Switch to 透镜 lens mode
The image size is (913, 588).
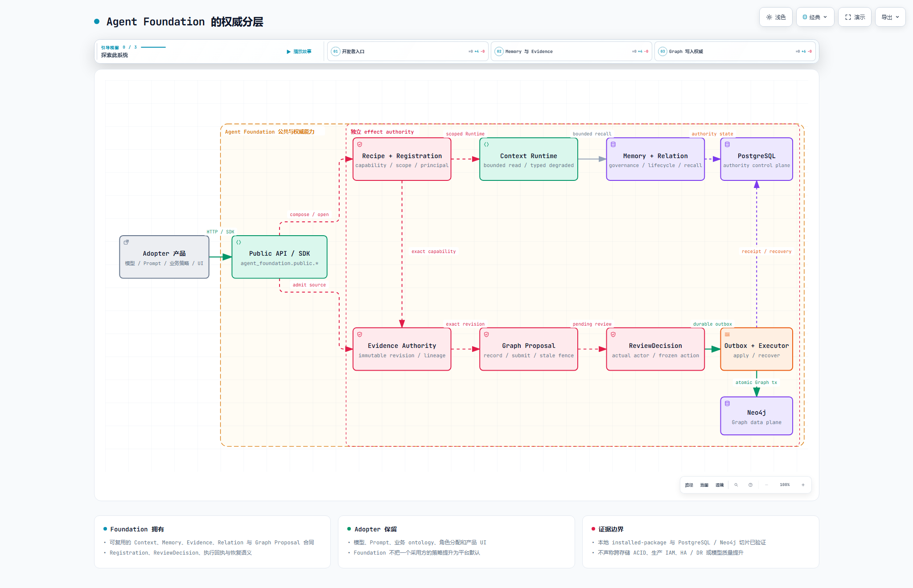point(720,485)
